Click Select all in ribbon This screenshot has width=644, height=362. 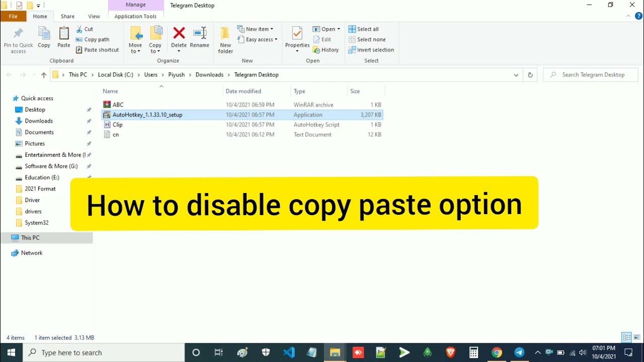[363, 29]
